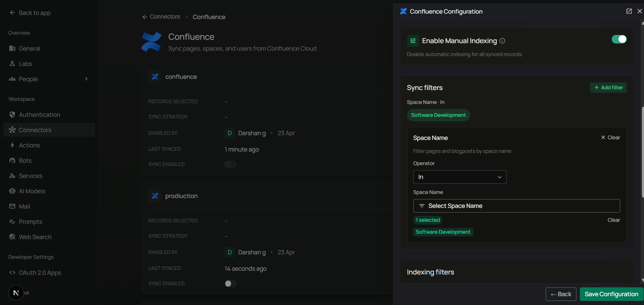Image resolution: width=644 pixels, height=305 pixels.
Task: Toggle Sync Enabled for production instance
Action: click(x=230, y=284)
